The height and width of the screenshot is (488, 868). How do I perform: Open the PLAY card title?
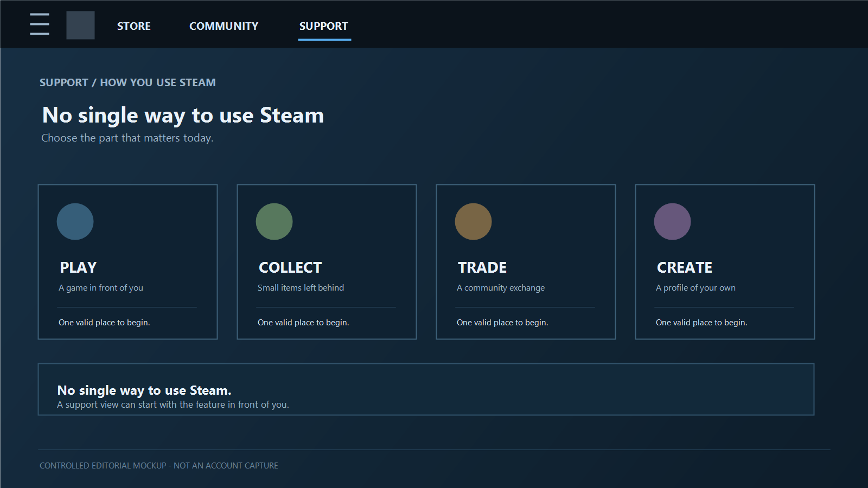coord(78,267)
